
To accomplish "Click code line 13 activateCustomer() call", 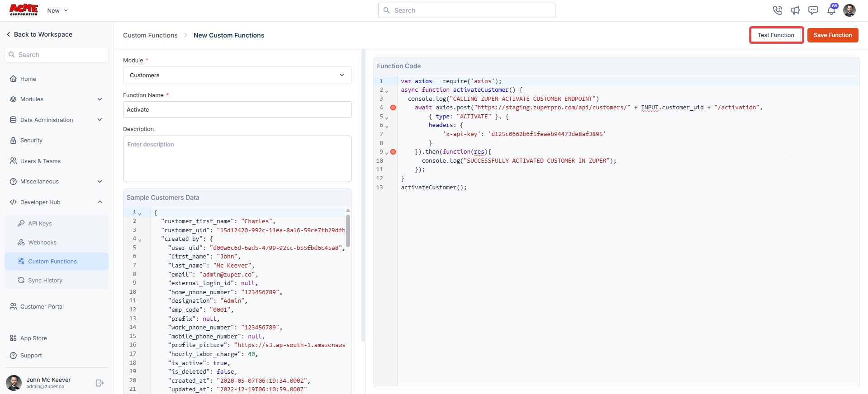I will (434, 188).
